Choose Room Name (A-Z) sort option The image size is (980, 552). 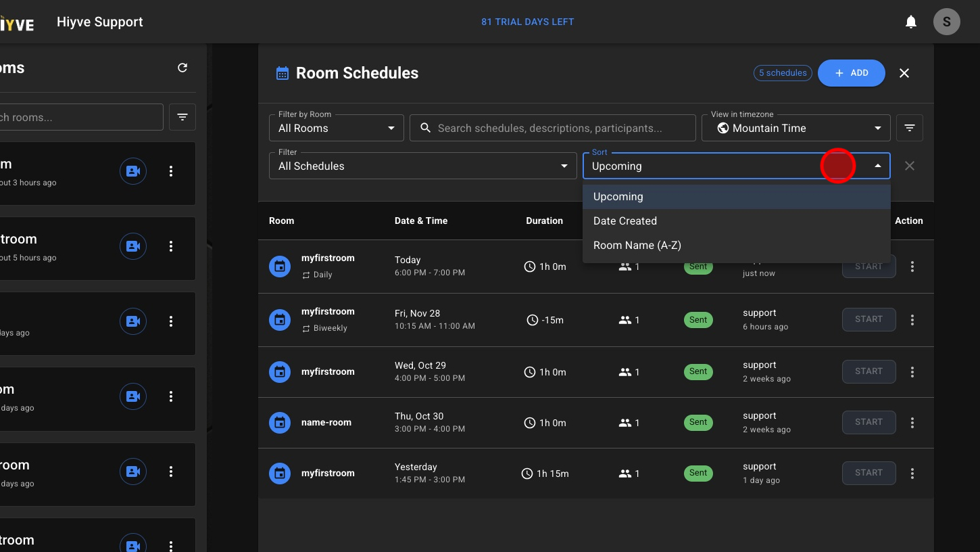click(637, 246)
